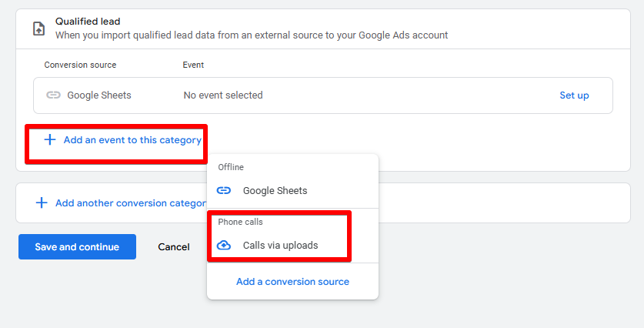Click the Offline section header in menu

[x=231, y=167]
